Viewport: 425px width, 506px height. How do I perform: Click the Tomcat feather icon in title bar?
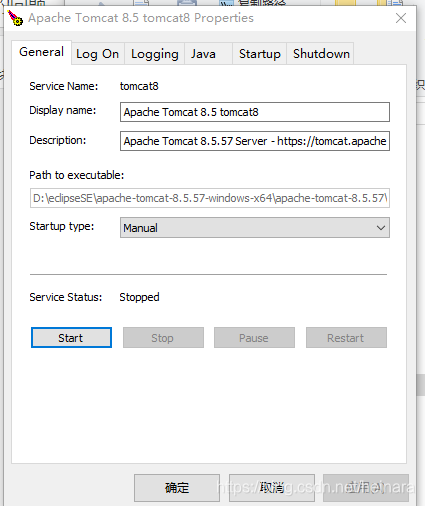15,18
